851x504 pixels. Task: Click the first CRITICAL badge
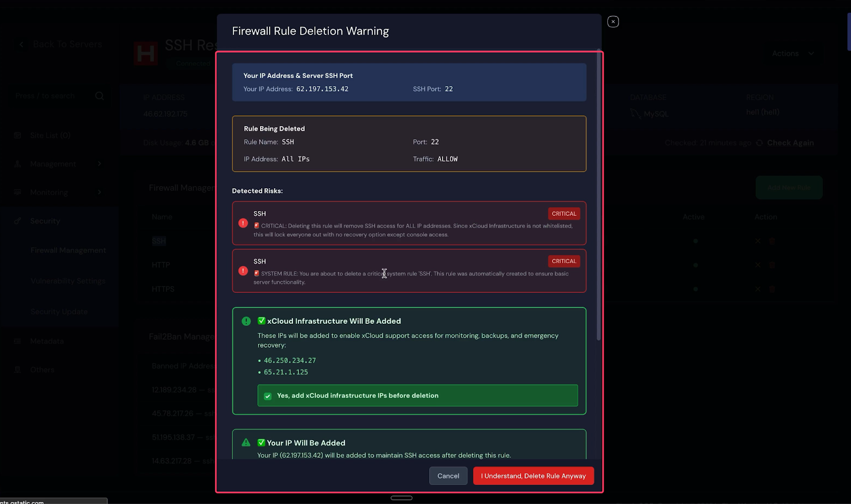(x=564, y=214)
